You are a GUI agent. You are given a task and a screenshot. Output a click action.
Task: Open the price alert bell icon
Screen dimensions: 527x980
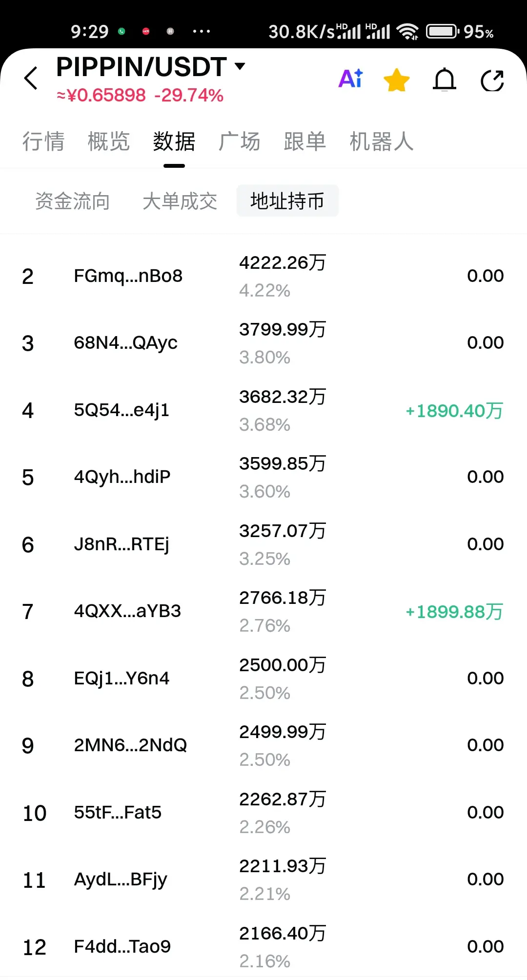tap(445, 80)
